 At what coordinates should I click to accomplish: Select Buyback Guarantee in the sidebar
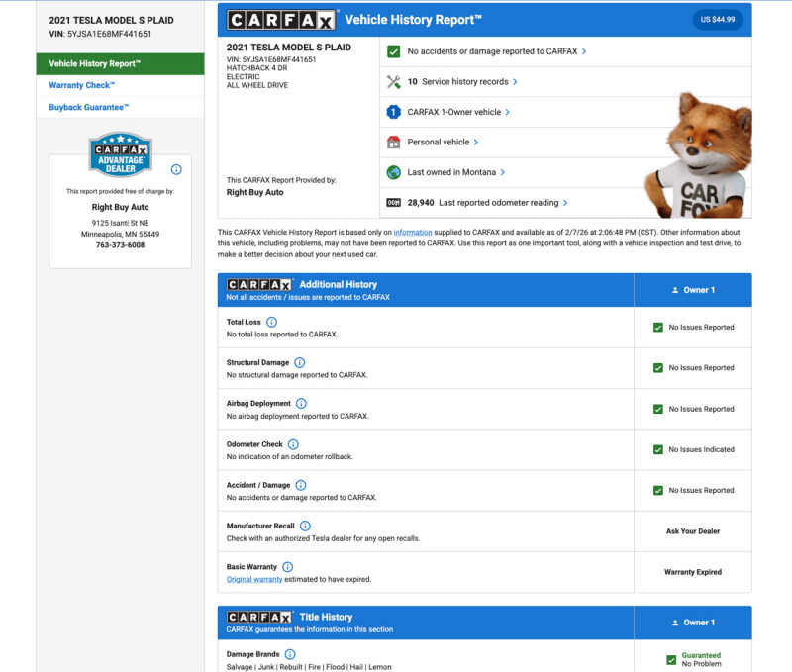(x=89, y=107)
